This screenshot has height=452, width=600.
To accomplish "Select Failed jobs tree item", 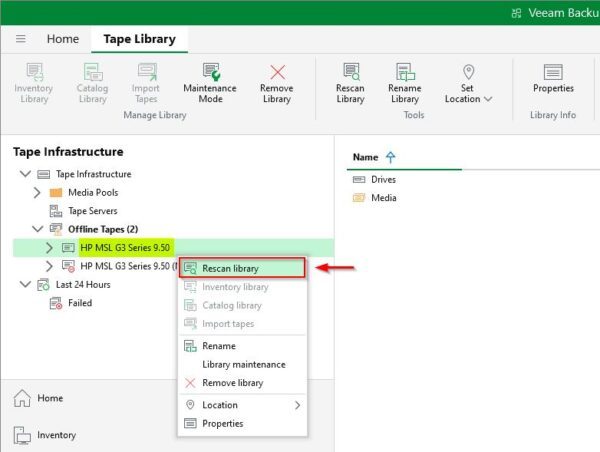I will tap(80, 303).
